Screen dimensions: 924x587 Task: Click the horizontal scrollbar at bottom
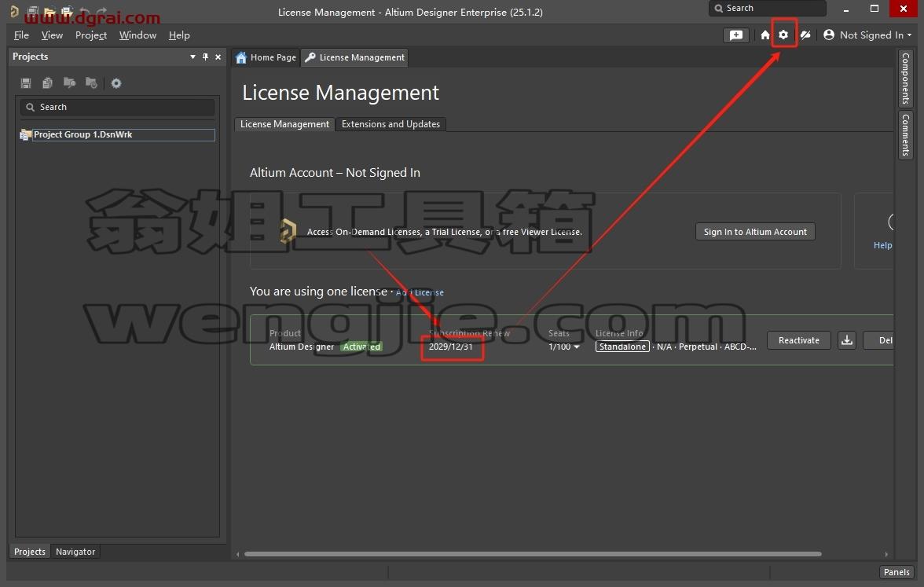tap(533, 554)
